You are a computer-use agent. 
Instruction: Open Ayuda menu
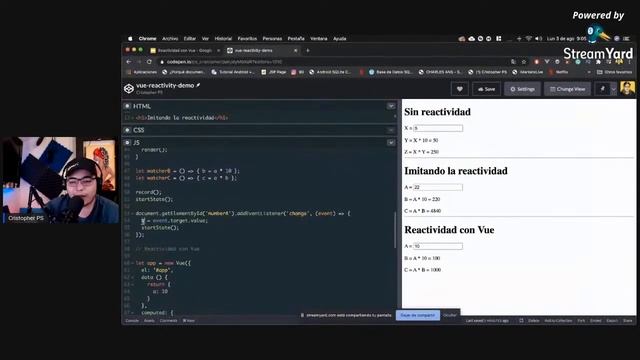340,39
